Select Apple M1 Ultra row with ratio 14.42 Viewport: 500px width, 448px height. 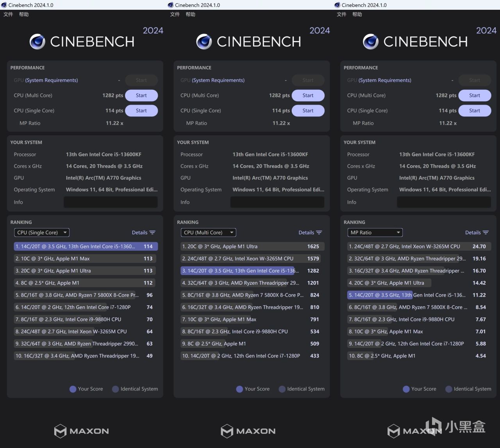419,283
